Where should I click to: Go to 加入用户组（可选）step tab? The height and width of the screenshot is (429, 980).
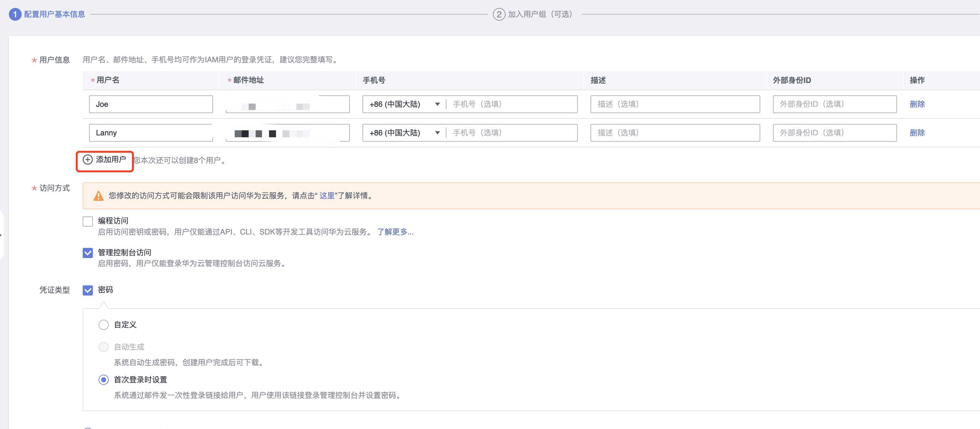540,14
